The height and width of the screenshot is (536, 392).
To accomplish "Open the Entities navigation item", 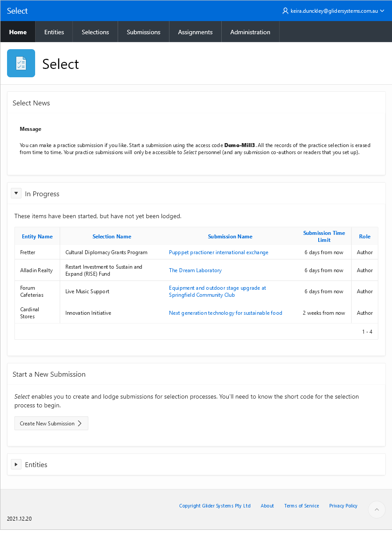I will click(54, 32).
